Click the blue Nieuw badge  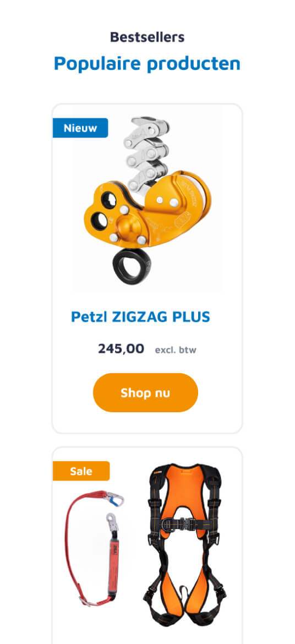(x=80, y=128)
